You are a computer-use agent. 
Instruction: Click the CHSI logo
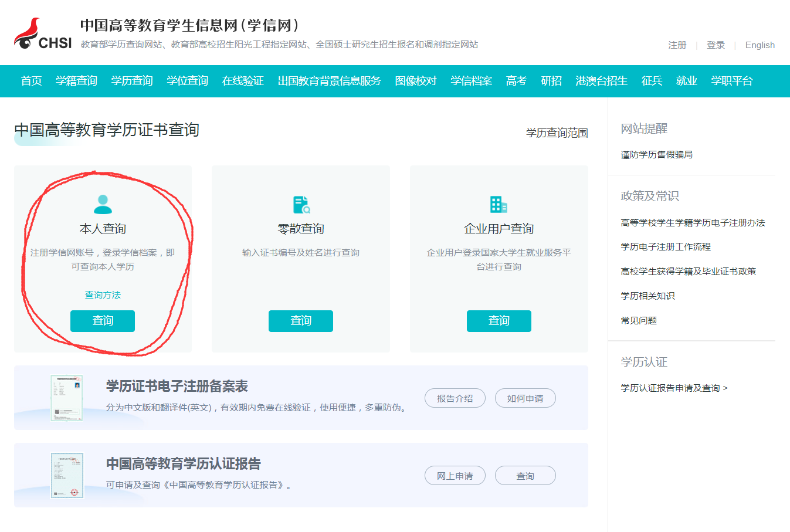click(43, 34)
